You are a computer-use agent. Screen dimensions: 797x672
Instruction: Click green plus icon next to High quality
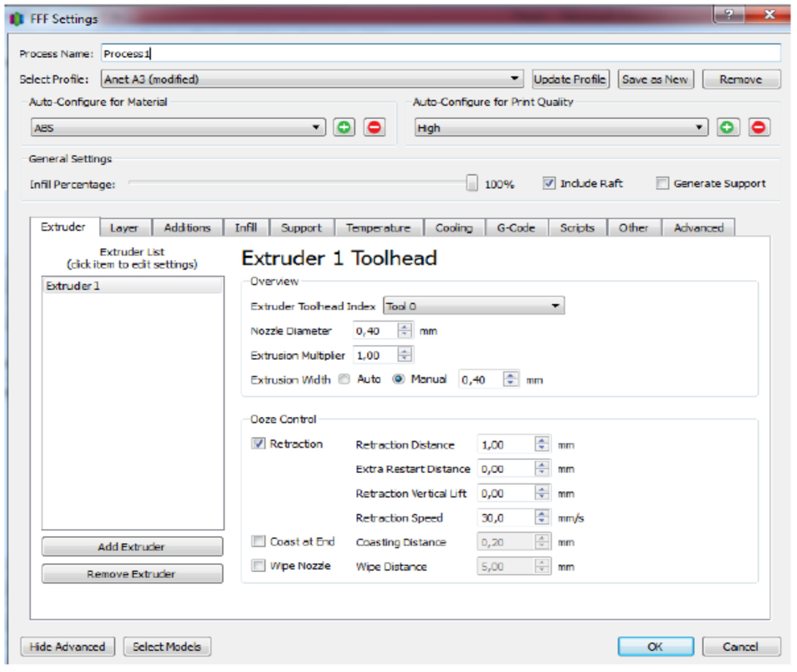click(727, 127)
